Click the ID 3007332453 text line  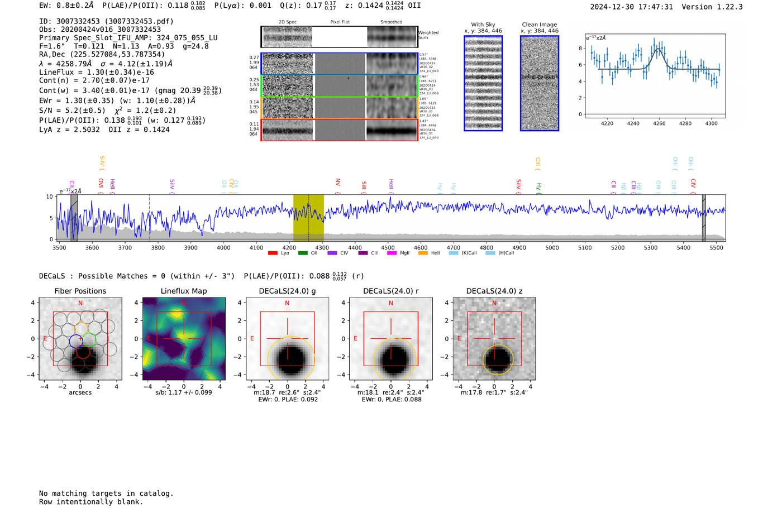click(106, 21)
